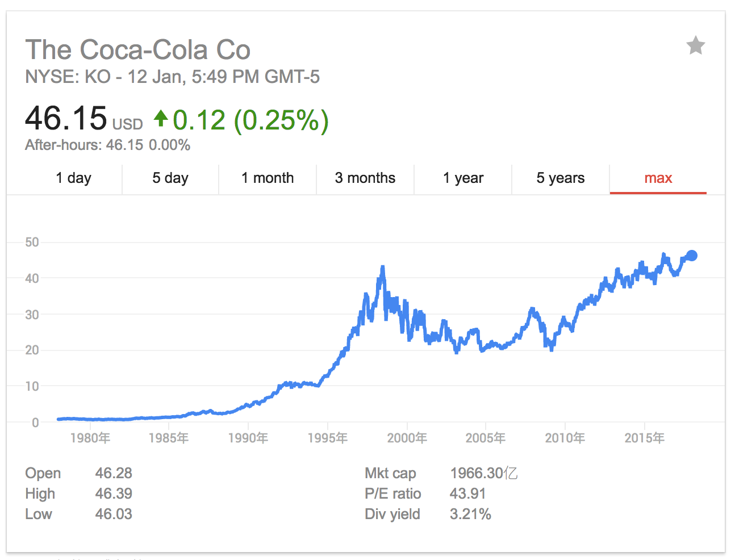The height and width of the screenshot is (560, 735).
Task: Click the Open price 46.28
Action: (x=114, y=473)
